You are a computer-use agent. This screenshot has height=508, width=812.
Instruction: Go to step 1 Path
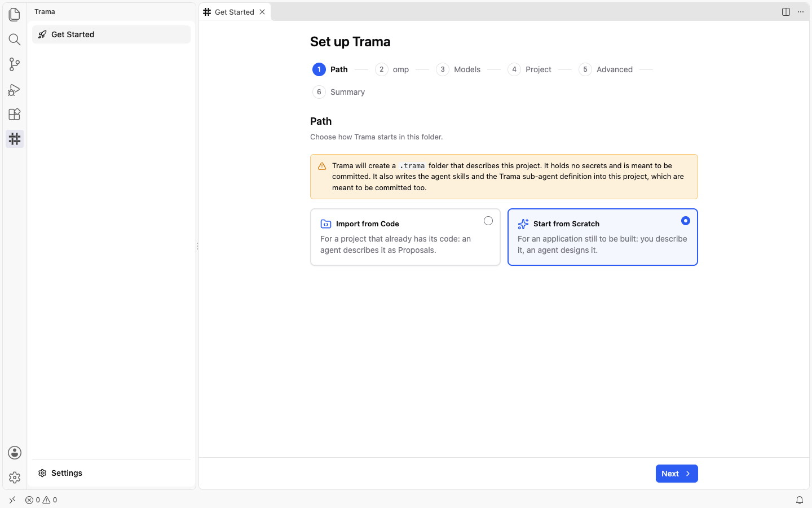click(330, 69)
